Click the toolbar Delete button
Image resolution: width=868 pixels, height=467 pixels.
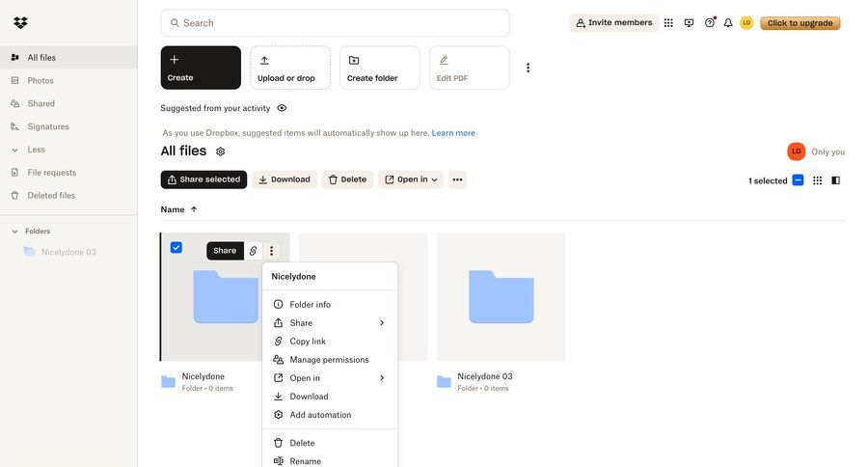tap(347, 179)
